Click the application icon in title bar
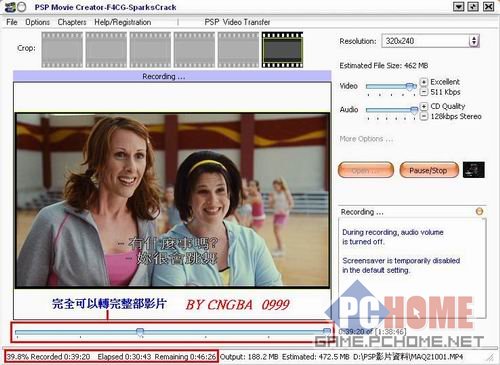Image resolution: width=500 pixels, height=365 pixels. pos(11,7)
